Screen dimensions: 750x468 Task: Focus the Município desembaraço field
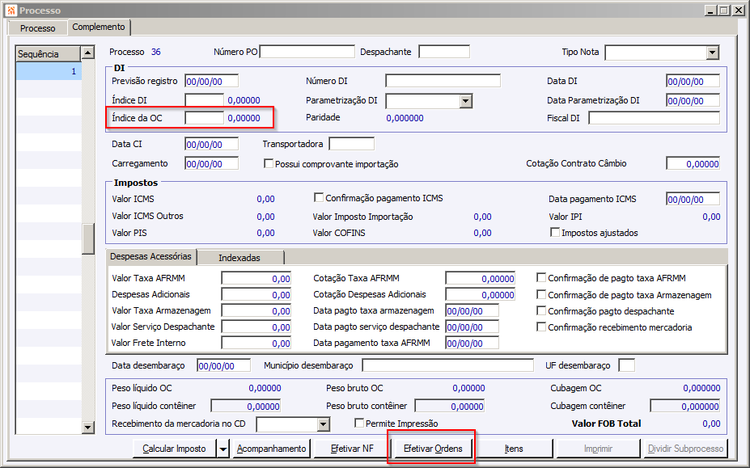click(448, 366)
